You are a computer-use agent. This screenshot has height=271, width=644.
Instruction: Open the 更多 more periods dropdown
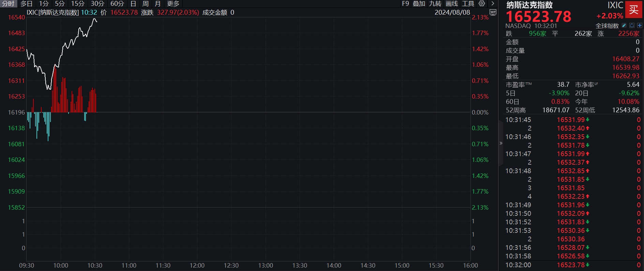173,4
